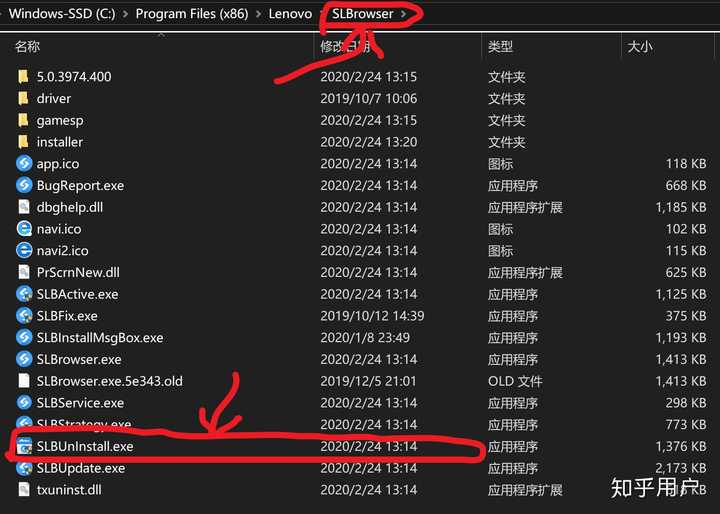Select file name SLBInstallMsgBox.exe
720x514 pixels.
point(100,338)
